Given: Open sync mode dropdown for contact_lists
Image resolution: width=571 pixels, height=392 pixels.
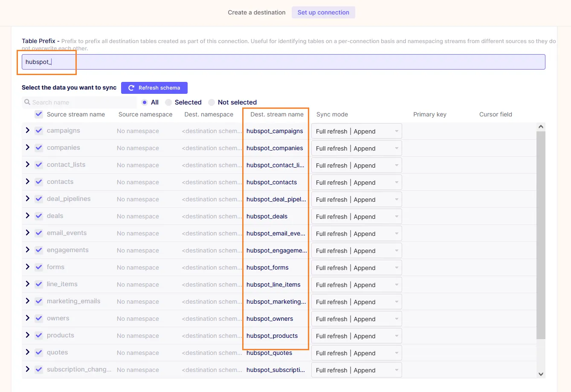Looking at the screenshot, I should (357, 166).
